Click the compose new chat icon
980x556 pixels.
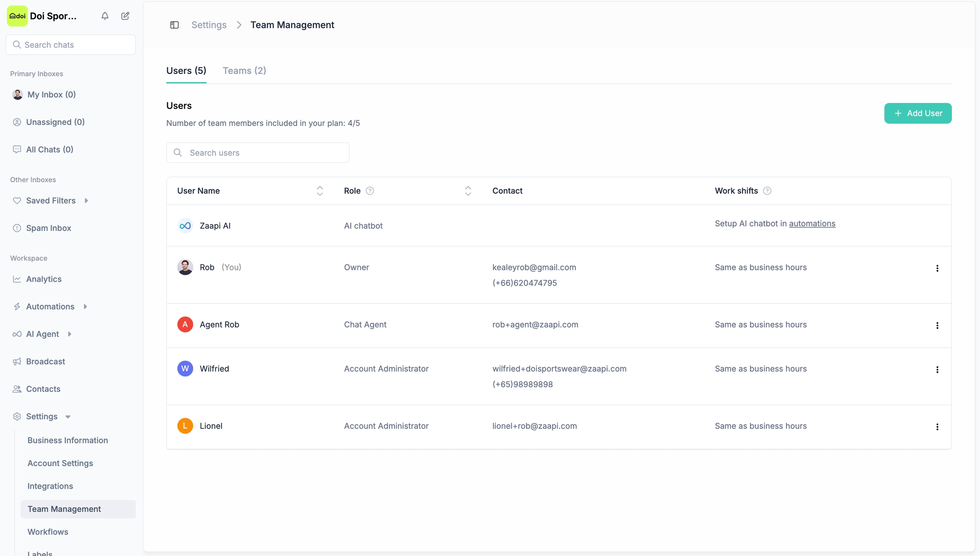click(x=125, y=16)
